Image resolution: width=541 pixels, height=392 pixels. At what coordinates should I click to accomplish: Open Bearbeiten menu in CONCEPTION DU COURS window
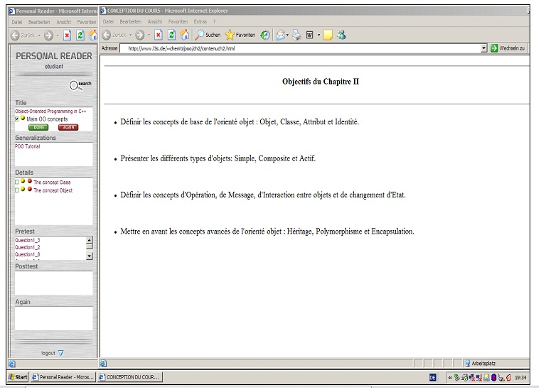tap(130, 22)
